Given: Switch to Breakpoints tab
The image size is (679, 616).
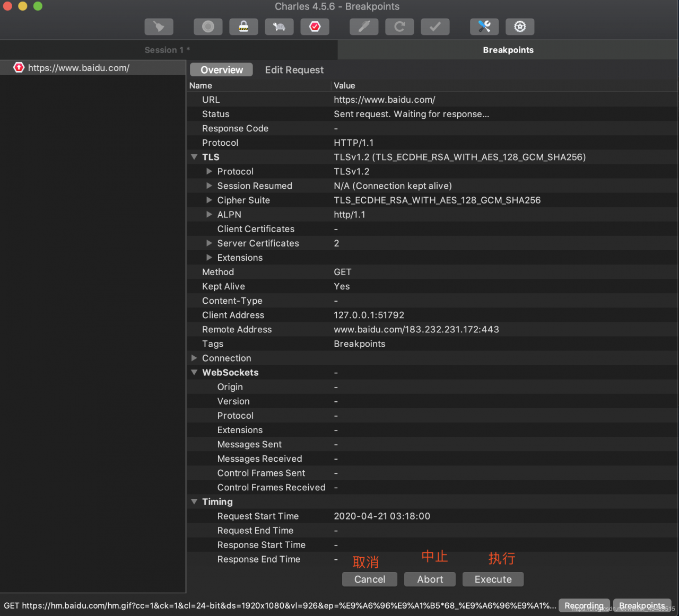Looking at the screenshot, I should (x=508, y=50).
